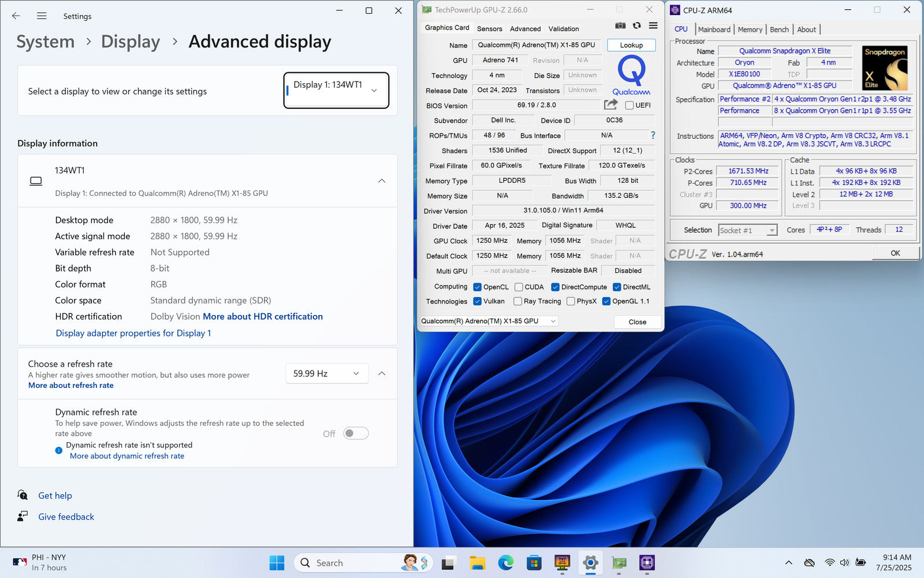Toggle the Dynamic refresh rate switch
924x578 pixels.
[356, 433]
